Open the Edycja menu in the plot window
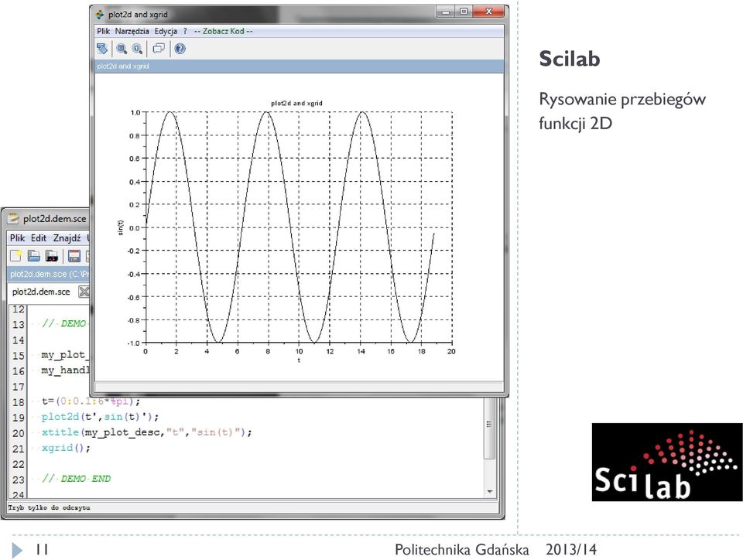This screenshot has height=560, width=743. click(x=166, y=31)
